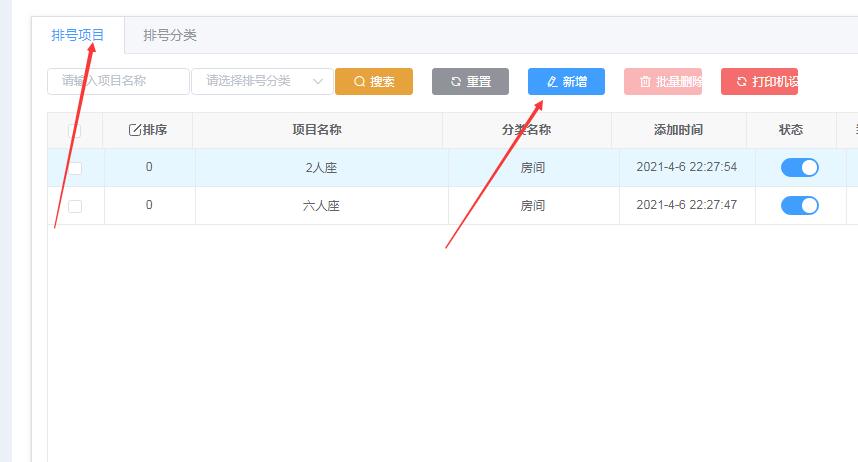Click the timestamp 2021-4-6 22:27:47
This screenshot has width=858, height=462.
pos(687,205)
